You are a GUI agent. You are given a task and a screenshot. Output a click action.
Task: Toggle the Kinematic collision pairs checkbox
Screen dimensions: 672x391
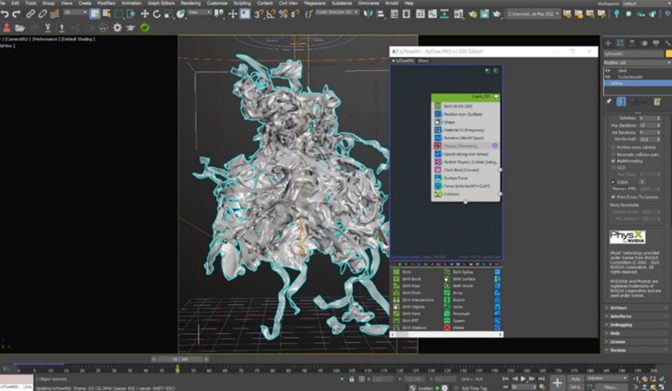[x=613, y=154]
